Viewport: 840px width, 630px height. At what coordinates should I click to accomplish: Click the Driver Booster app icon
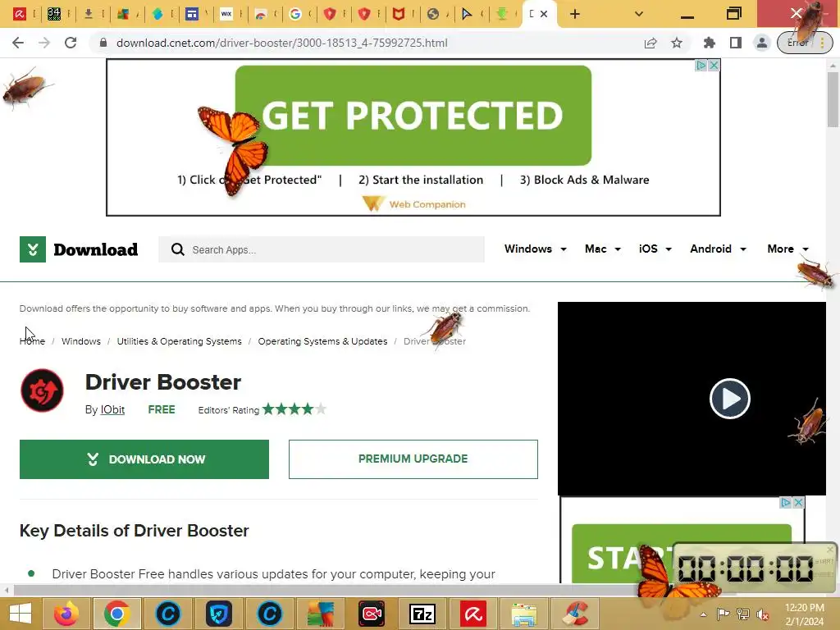click(42, 390)
